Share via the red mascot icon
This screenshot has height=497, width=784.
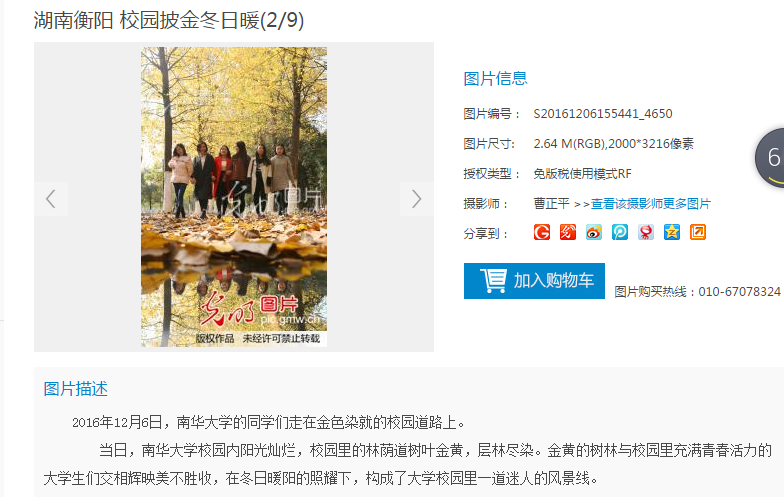click(646, 232)
